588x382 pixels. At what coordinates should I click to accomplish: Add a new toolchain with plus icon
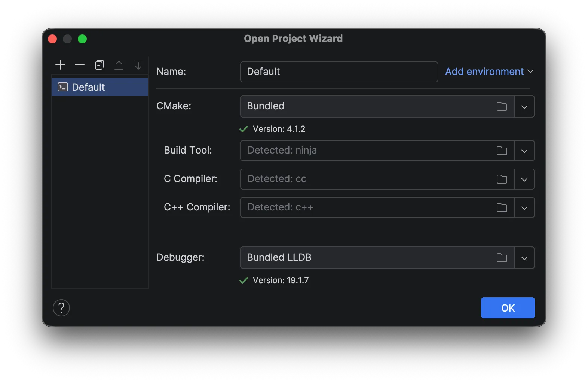60,65
